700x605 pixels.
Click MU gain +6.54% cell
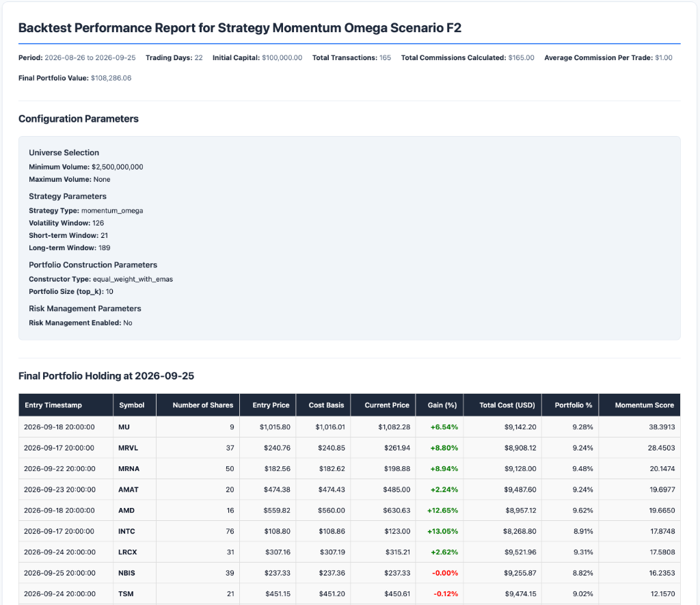point(440,427)
